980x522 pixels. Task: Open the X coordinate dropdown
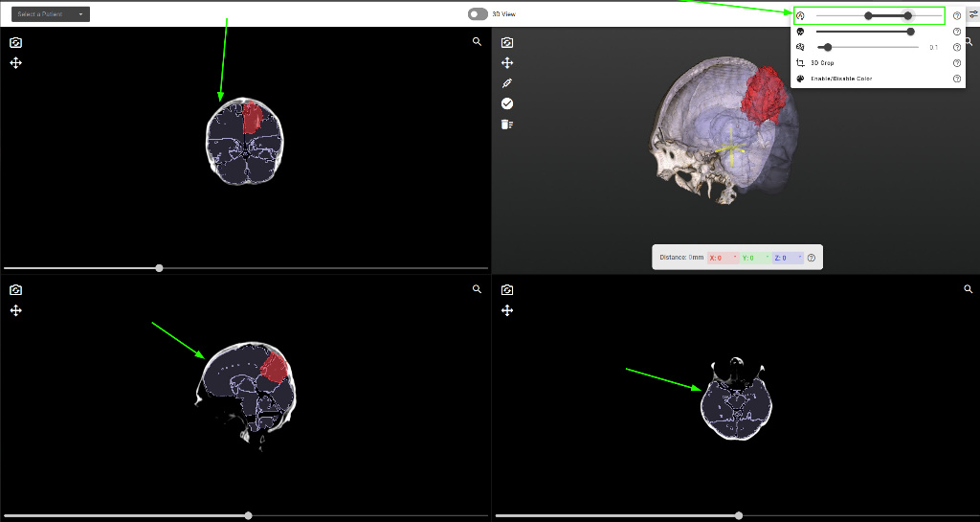coord(724,258)
